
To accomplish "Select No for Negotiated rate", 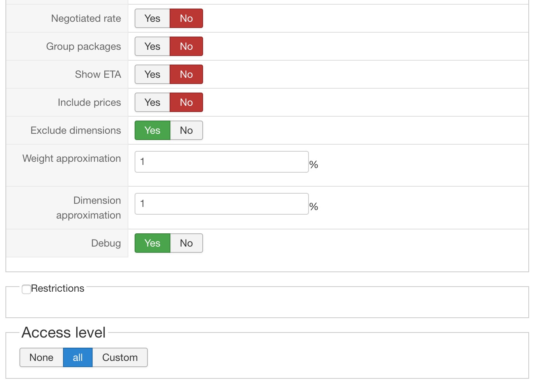I will coord(186,19).
